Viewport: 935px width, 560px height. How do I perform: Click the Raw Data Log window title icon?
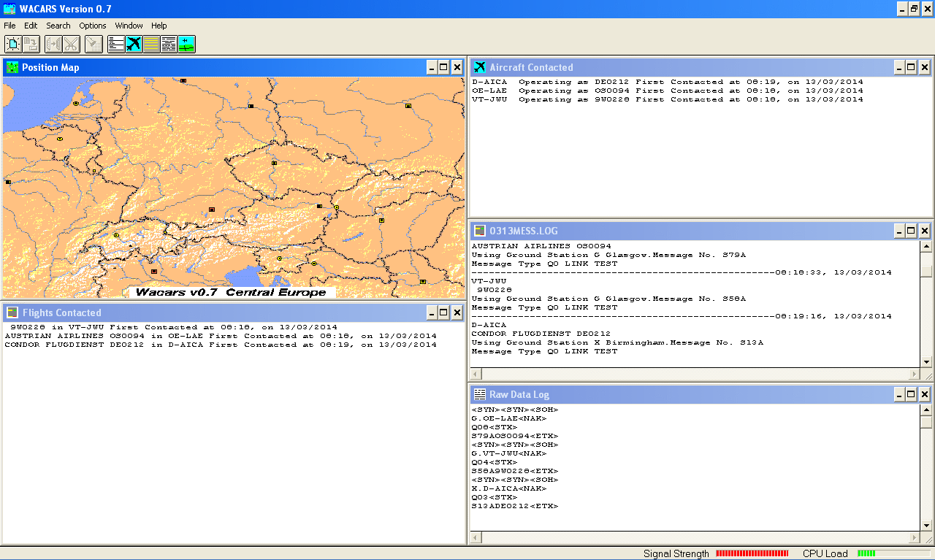pos(480,394)
